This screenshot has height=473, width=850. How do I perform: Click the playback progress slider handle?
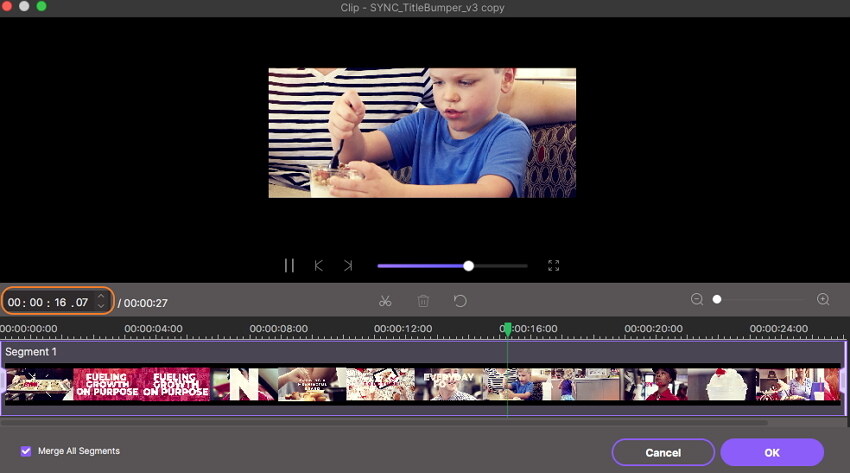(x=469, y=266)
